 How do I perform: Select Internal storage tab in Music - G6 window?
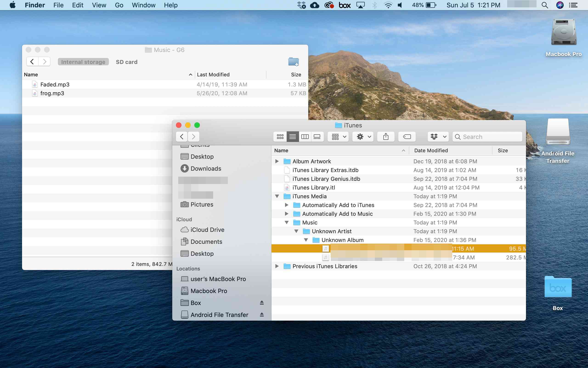pos(83,62)
